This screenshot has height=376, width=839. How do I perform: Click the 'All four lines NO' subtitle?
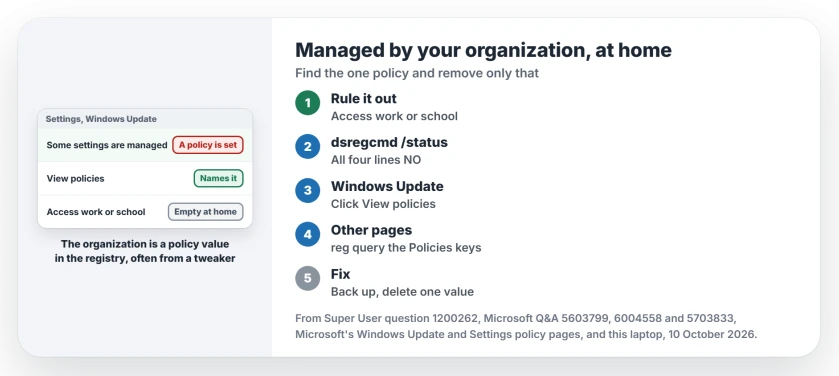point(376,160)
